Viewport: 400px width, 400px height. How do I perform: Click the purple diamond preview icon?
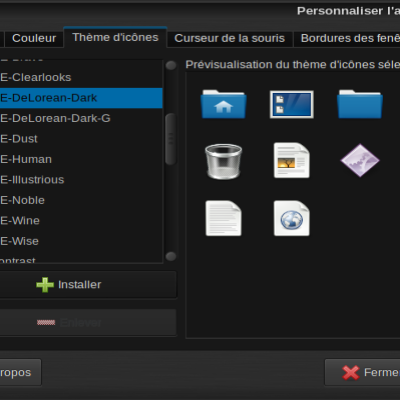pyautogui.click(x=360, y=160)
